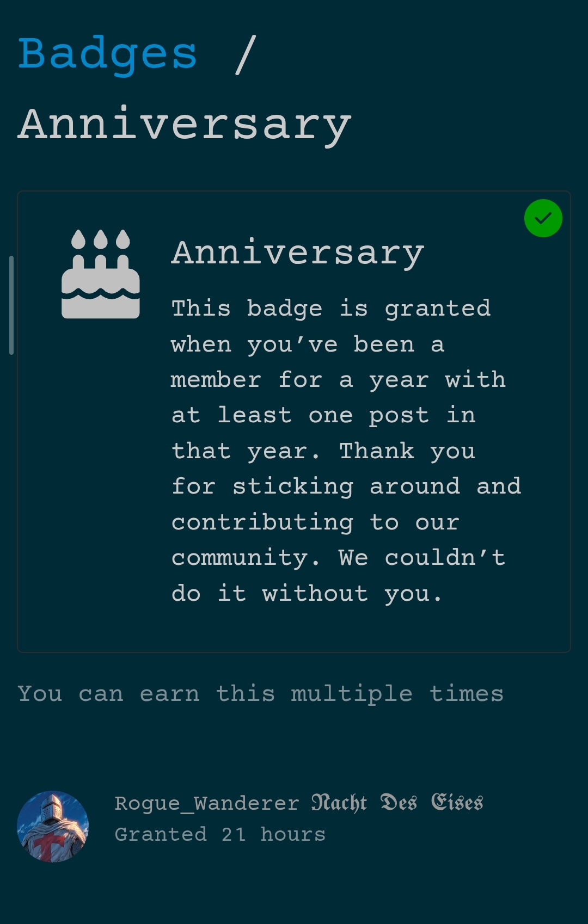Image resolution: width=588 pixels, height=924 pixels.
Task: Click the word "community" in the badge description
Action: click(x=240, y=558)
